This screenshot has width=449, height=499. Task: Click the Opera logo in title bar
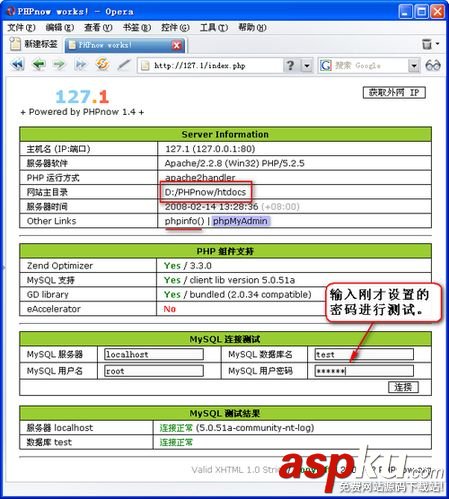(x=11, y=11)
